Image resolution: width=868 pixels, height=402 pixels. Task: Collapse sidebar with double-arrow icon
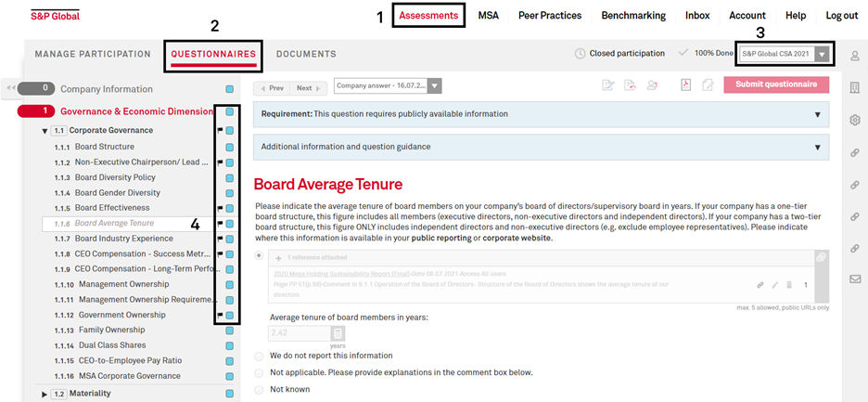coord(10,87)
